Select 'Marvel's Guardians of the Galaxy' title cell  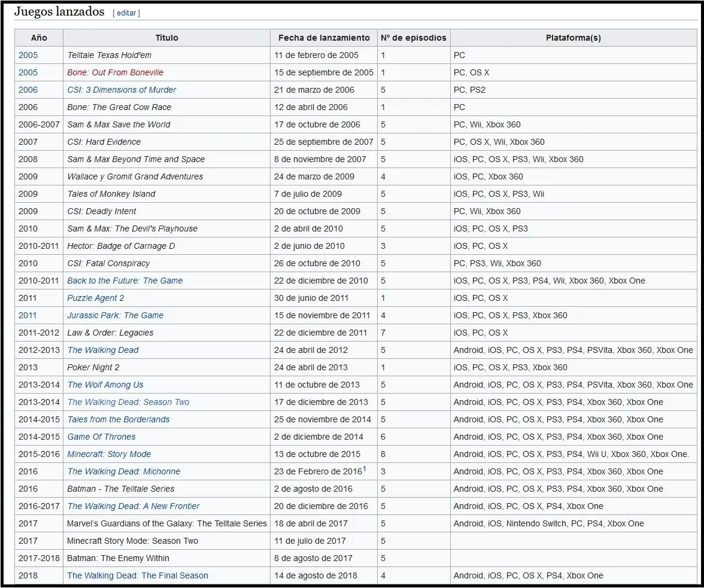point(166,524)
